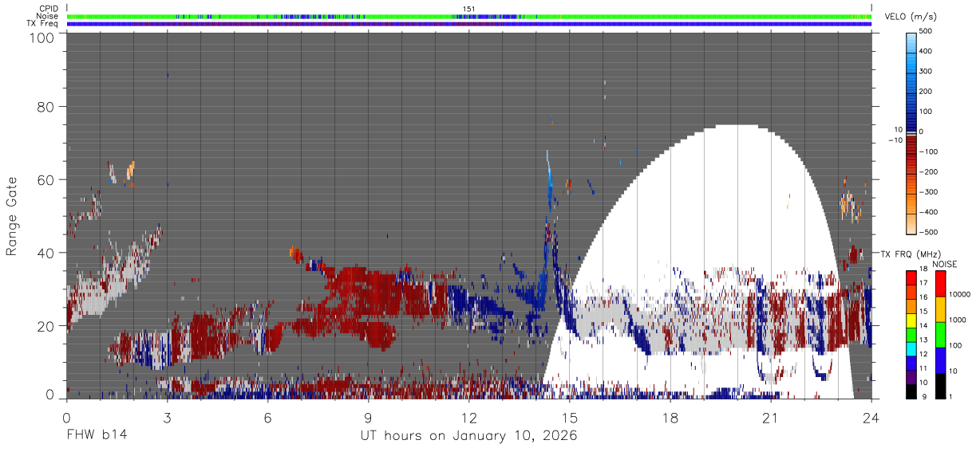Click the UT hour 3 tick label
The image size is (980, 452).
tap(167, 417)
